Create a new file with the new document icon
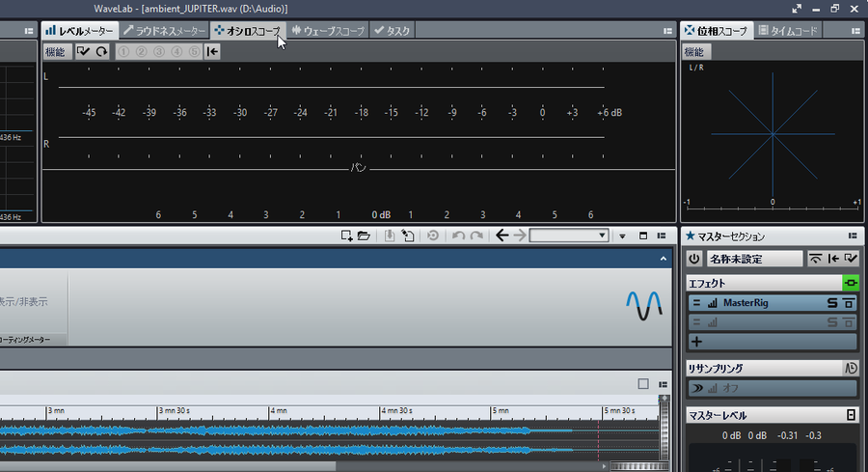This screenshot has width=868, height=472. tap(346, 236)
